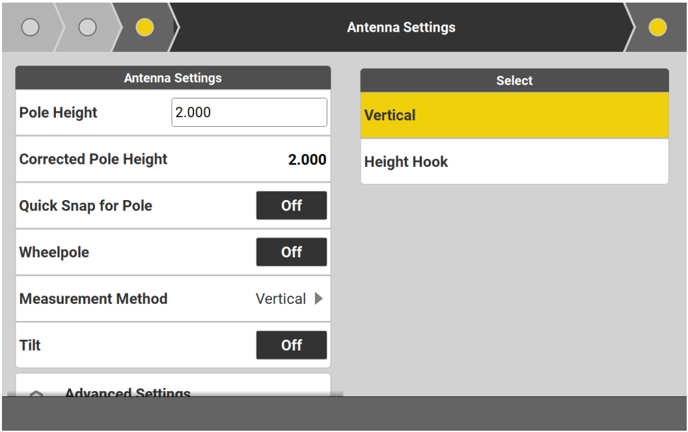This screenshot has height=432, width=688.
Task: Select the yellow current step indicator at left
Action: (145, 27)
